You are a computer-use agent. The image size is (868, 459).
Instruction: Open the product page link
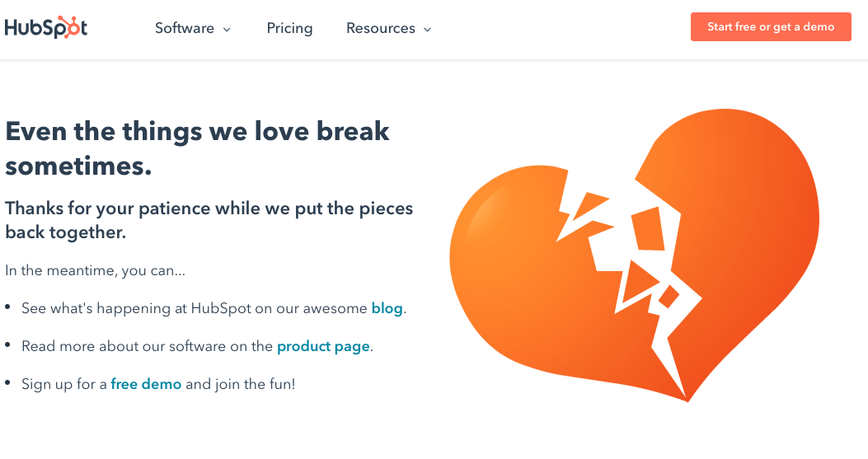click(x=323, y=346)
